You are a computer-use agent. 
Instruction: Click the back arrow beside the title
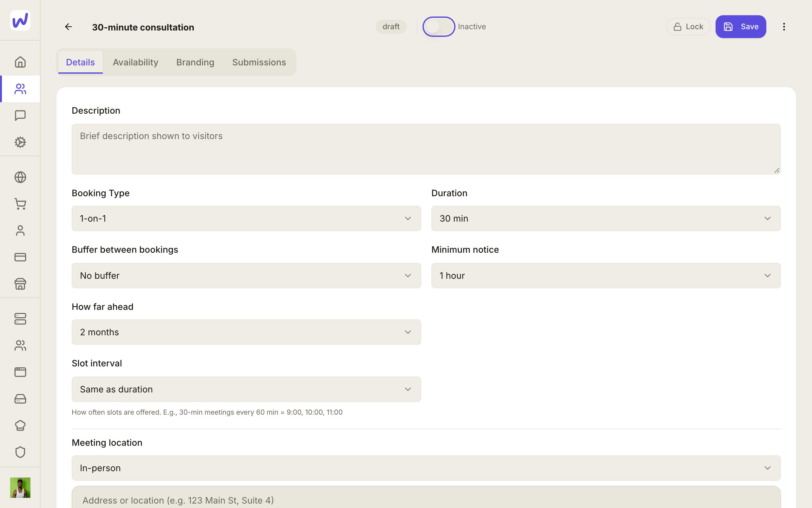click(x=68, y=27)
